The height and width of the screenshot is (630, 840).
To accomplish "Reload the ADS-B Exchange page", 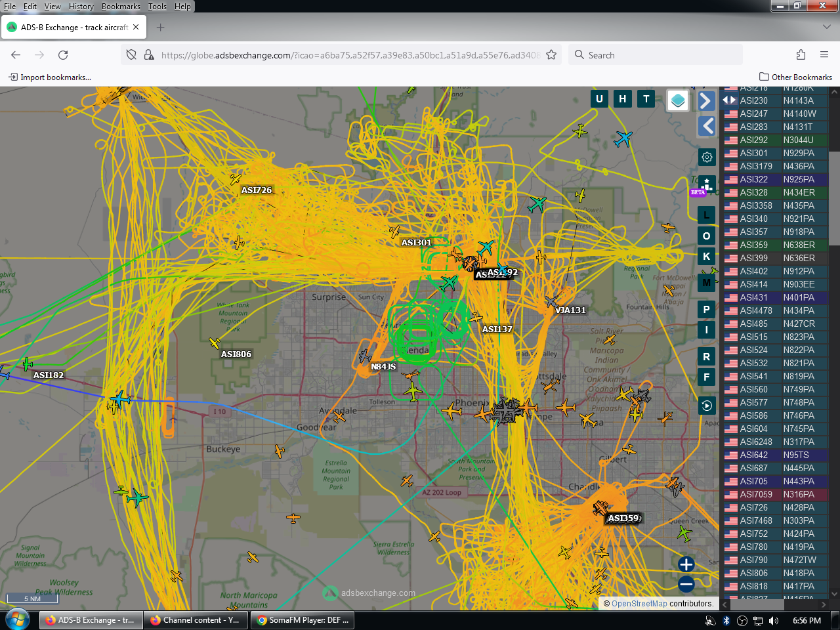I will [63, 55].
